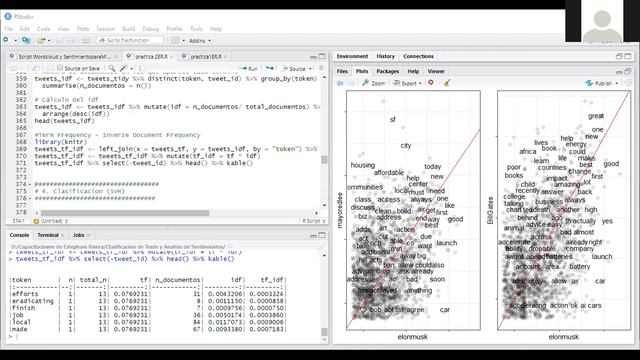Open the Environment tab
The width and height of the screenshot is (640, 360).
[x=352, y=56]
